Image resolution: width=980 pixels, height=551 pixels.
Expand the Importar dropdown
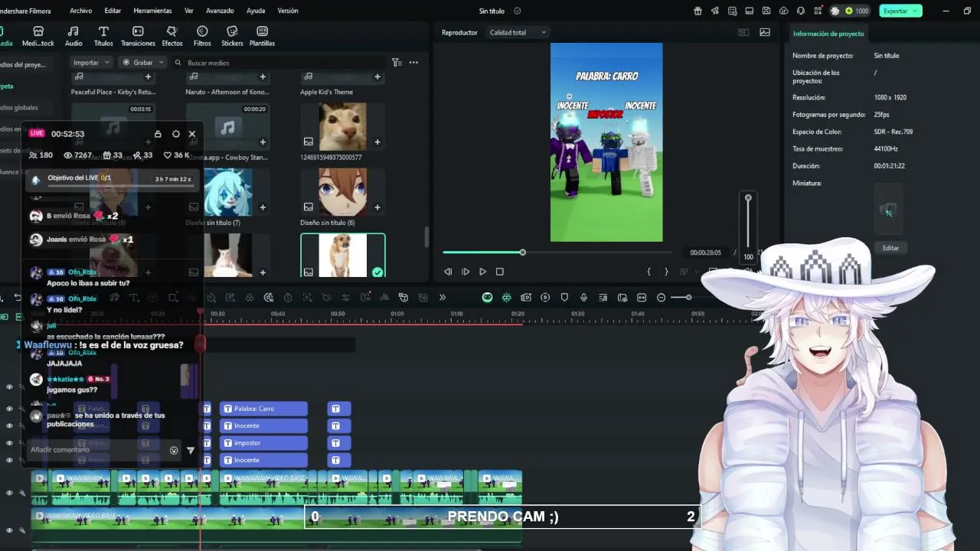(91, 63)
